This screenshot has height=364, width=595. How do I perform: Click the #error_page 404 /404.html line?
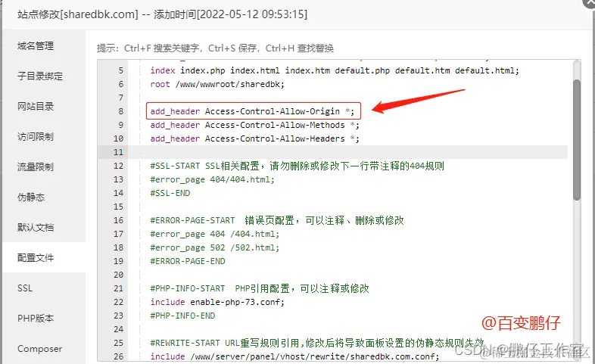(x=215, y=234)
